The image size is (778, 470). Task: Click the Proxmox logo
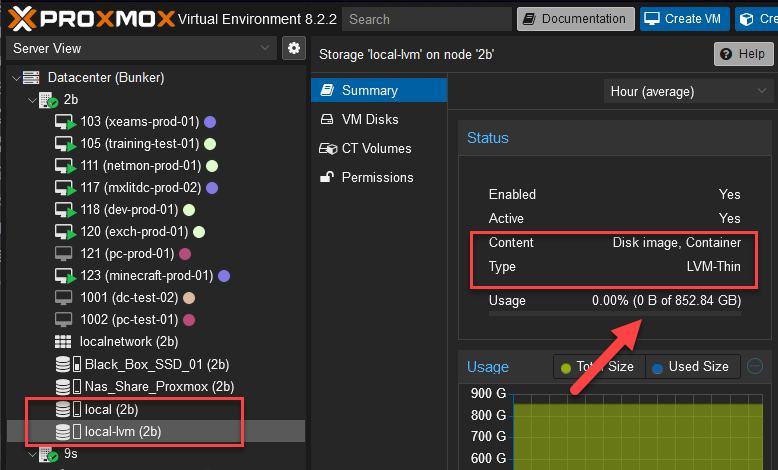click(x=88, y=18)
